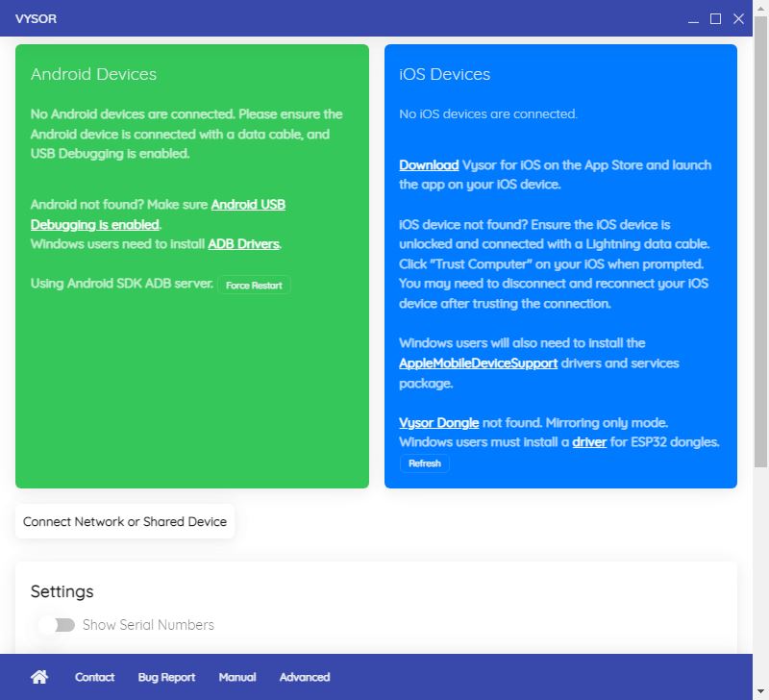
Task: Open the Manual link in footer
Action: coord(237,677)
